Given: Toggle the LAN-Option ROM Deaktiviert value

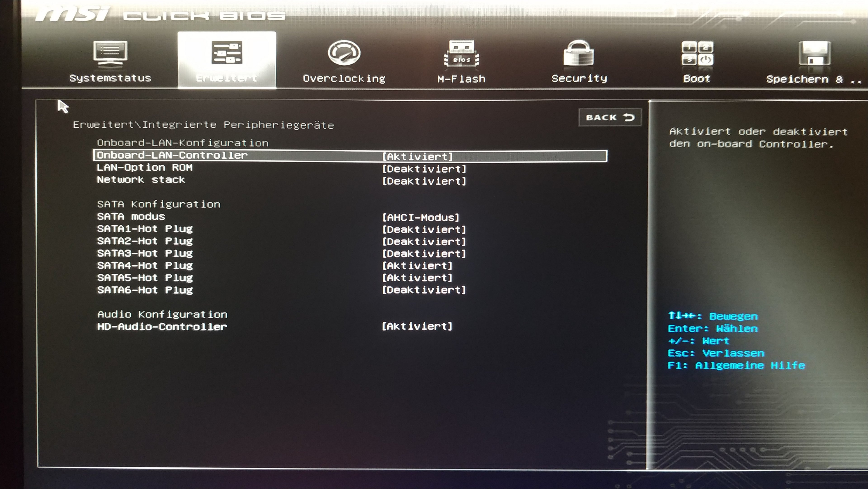Looking at the screenshot, I should tap(424, 169).
